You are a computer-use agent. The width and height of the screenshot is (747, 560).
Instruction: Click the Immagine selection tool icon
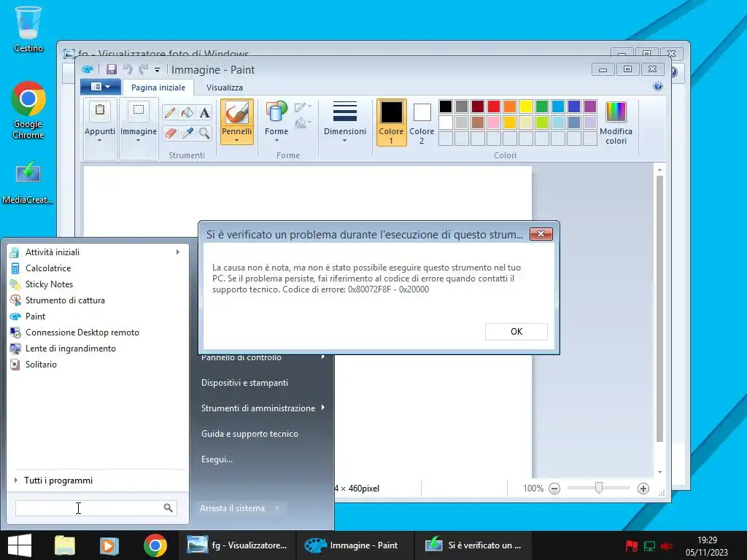pyautogui.click(x=138, y=111)
